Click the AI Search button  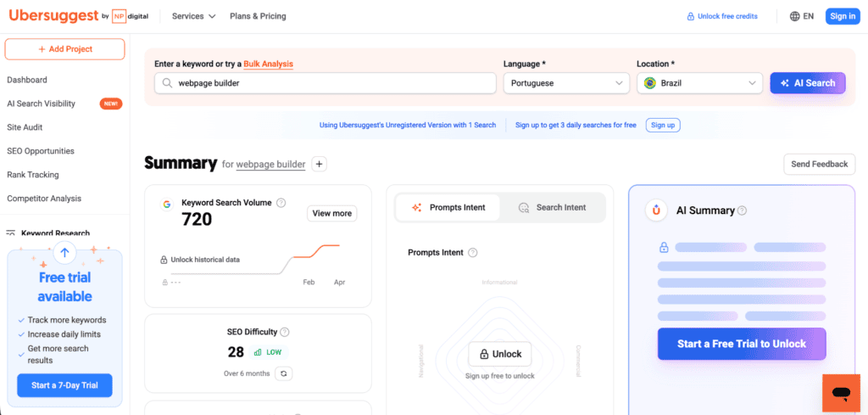click(x=808, y=83)
